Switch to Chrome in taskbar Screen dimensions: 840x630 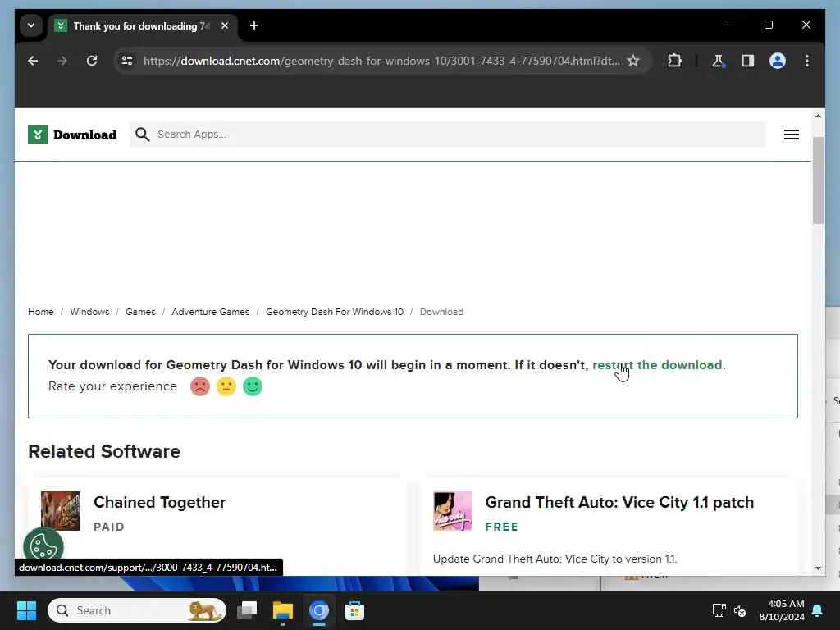pos(319,610)
